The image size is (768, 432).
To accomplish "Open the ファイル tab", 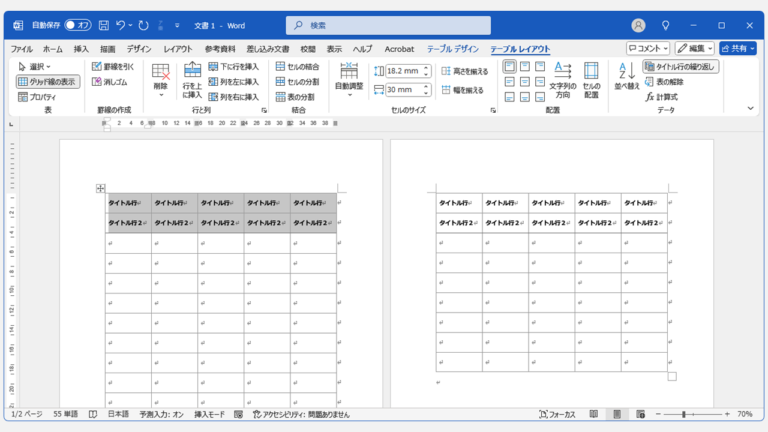I will [x=22, y=49].
